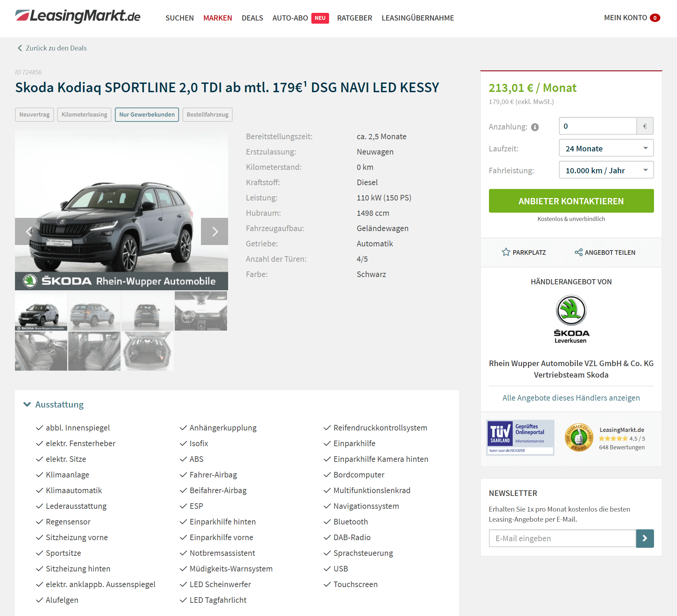Image resolution: width=677 pixels, height=616 pixels.
Task: Open the Suchen menu
Action: point(180,18)
